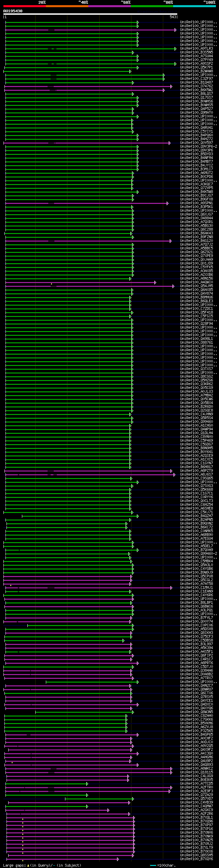Select hit label UniRef100_A2GKC9
This screenshot has height=868, width=219.
coord(196,810)
